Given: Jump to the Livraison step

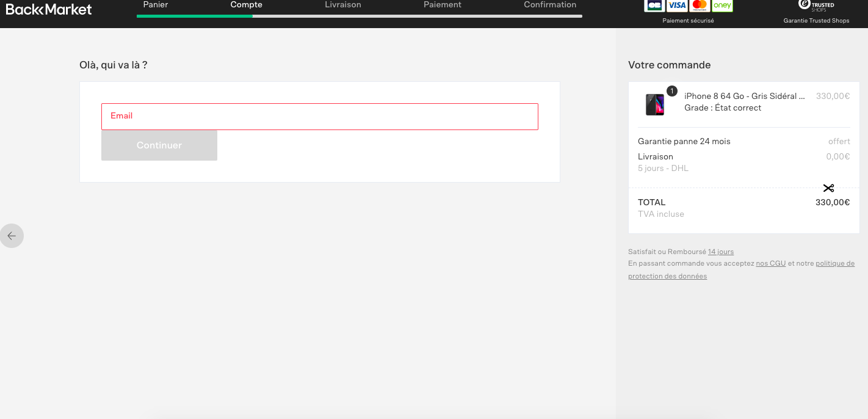Looking at the screenshot, I should click(x=343, y=5).
